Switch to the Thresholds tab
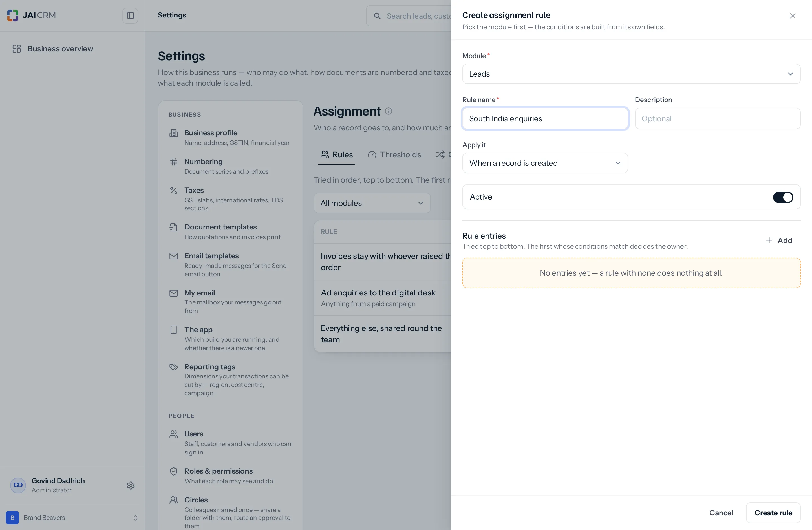The height and width of the screenshot is (530, 812). tap(394, 155)
